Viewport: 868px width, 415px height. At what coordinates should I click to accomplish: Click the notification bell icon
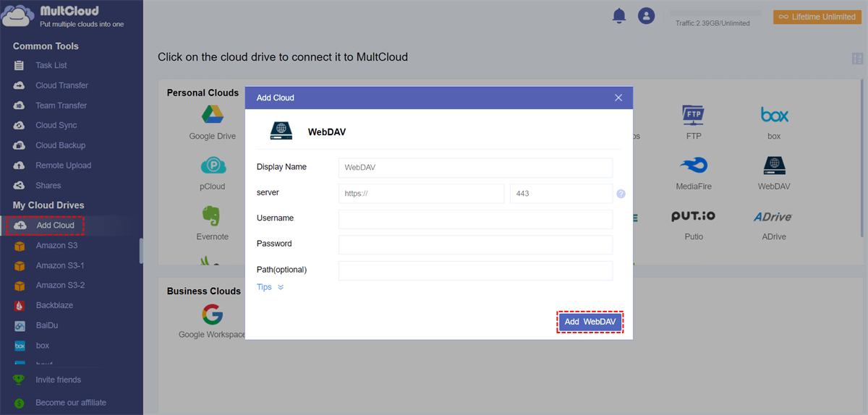tap(618, 16)
